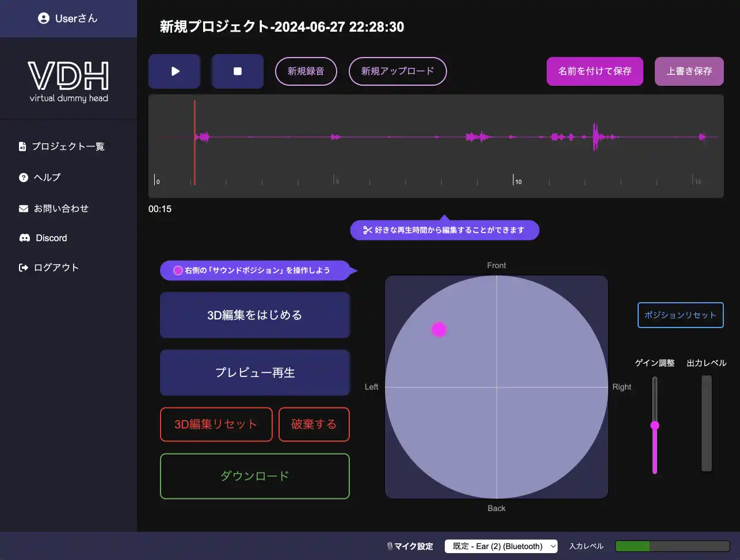This screenshot has width=740, height=560.
Task: Click the マイク設定 label
Action: (413, 546)
